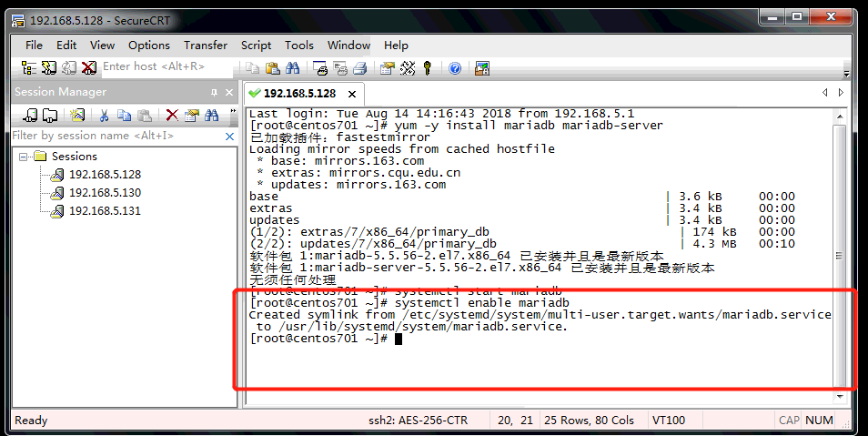Open the Session Manager toolbar icon
Image resolution: width=868 pixels, height=436 pixels.
[x=29, y=68]
